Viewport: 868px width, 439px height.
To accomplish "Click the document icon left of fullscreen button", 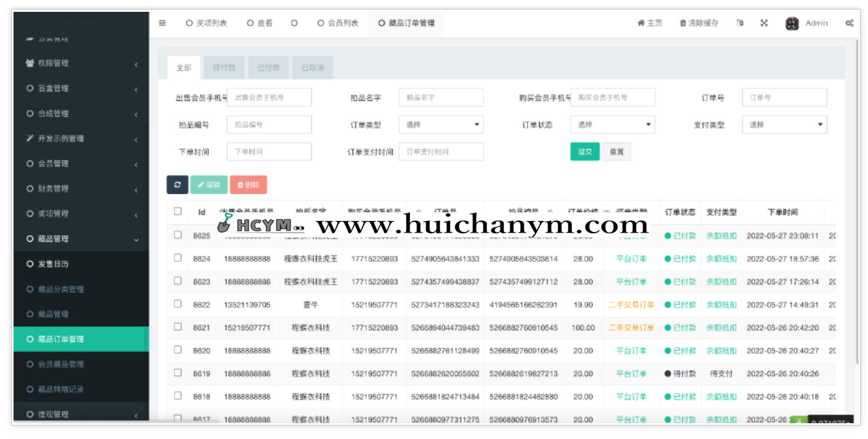I will tap(740, 23).
